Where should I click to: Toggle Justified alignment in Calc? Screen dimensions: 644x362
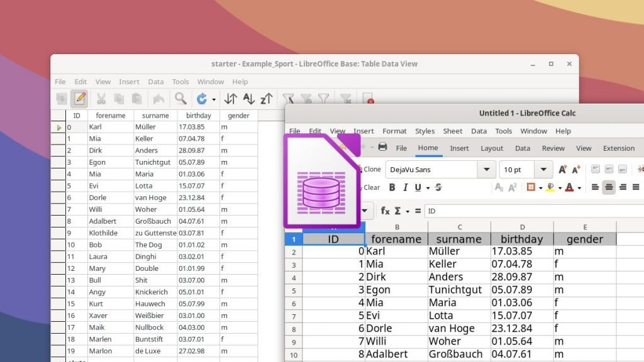point(636,187)
